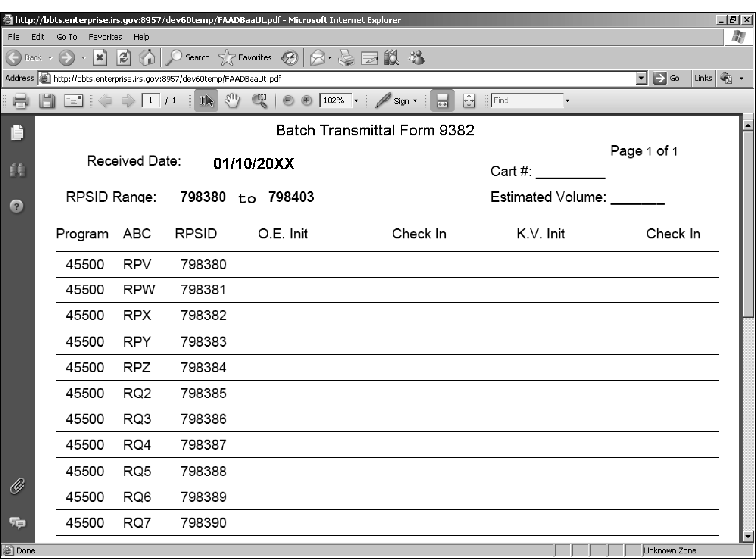Expand the Sign dropdown menu
Viewport: 756px width, 559px height.
(x=415, y=101)
